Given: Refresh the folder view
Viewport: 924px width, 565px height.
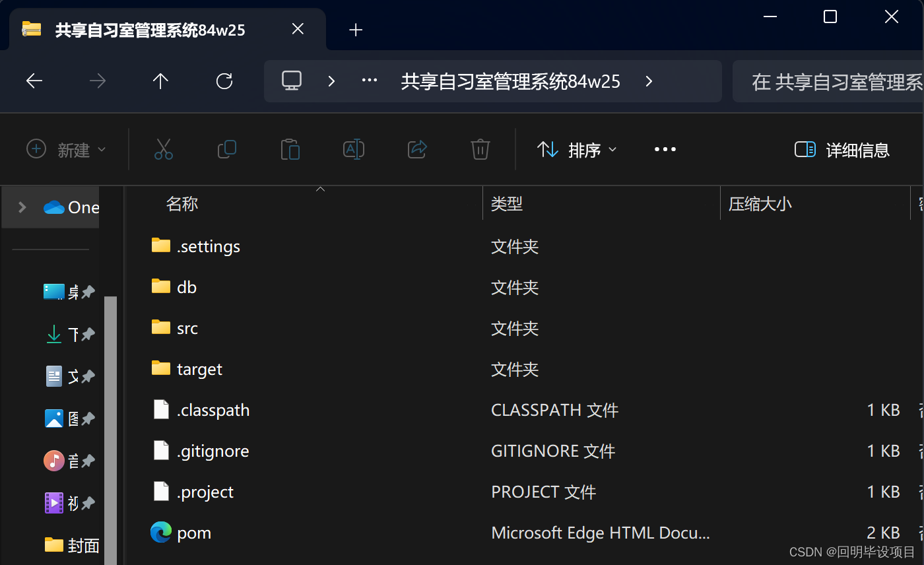Looking at the screenshot, I should (x=224, y=81).
